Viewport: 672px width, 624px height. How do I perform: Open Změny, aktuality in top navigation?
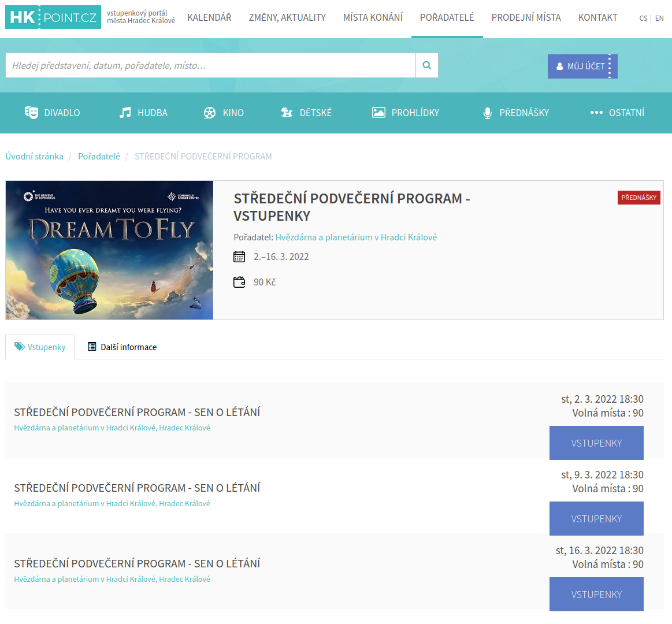[x=287, y=17]
